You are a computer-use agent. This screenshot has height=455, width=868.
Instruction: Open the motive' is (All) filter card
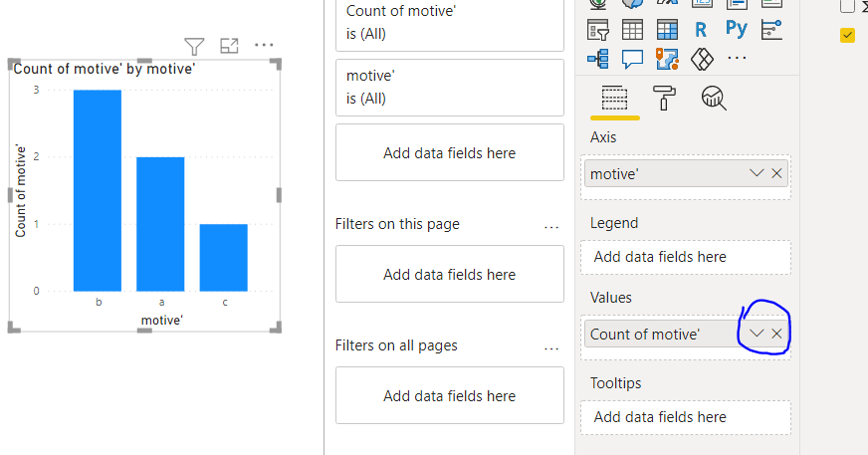point(450,88)
